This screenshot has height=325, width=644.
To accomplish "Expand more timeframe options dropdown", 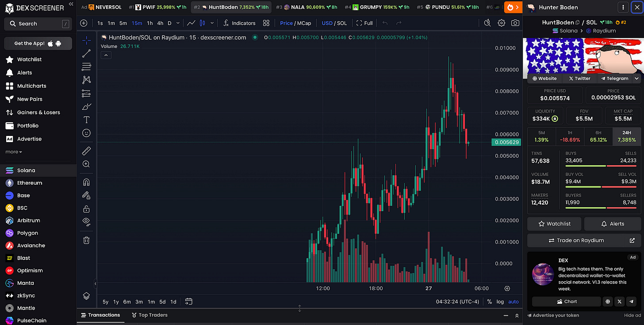I will point(178,23).
